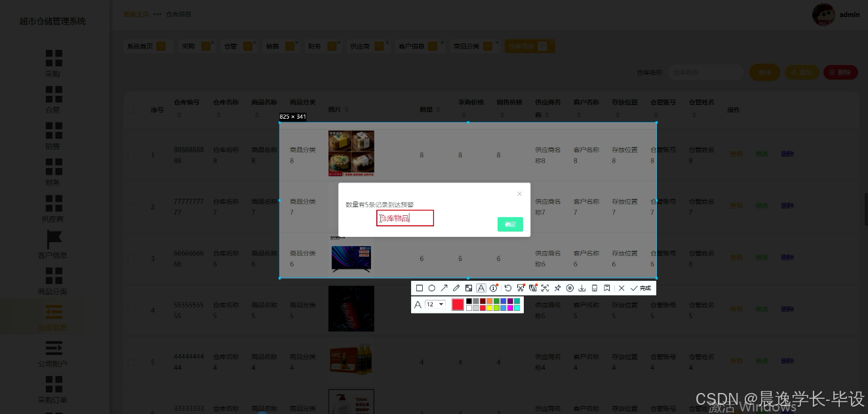The height and width of the screenshot is (414, 868).
Task: Click the 系统主页 breadcrumb link
Action: [136, 14]
